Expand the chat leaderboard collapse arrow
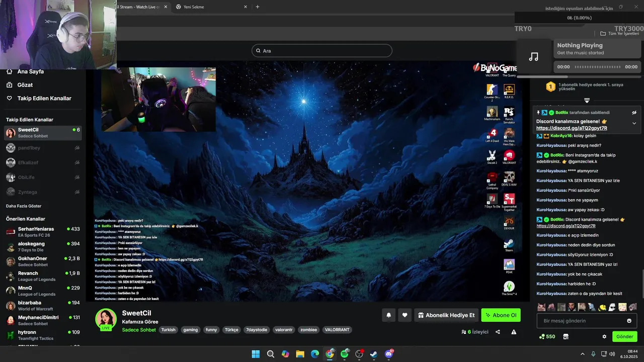644x362 pixels. [x=587, y=101]
